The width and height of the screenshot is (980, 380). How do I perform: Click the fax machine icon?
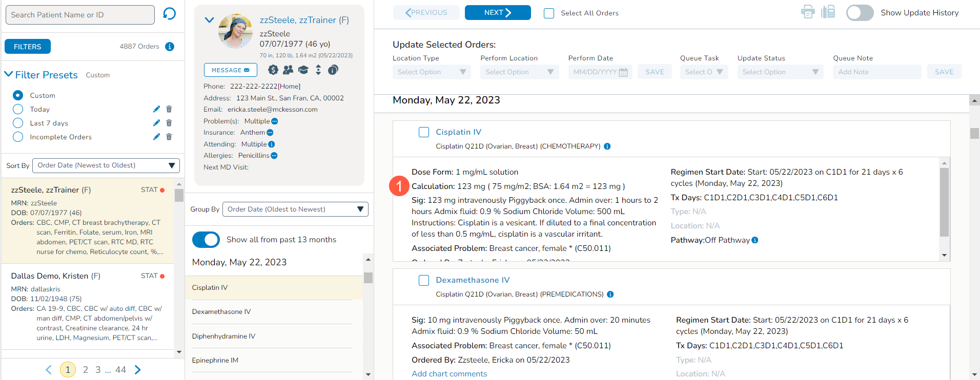tap(828, 12)
